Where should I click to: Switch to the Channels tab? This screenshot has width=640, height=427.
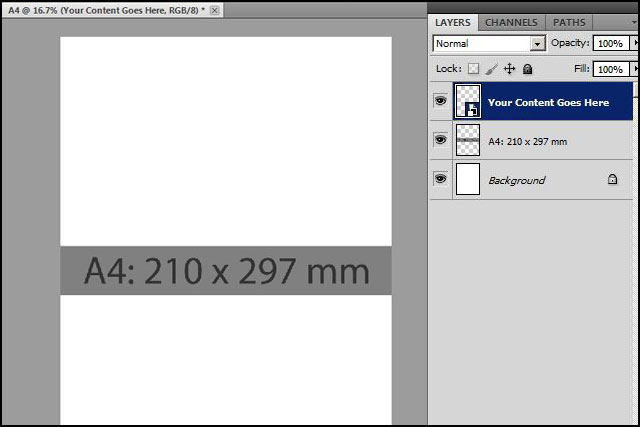[x=510, y=22]
